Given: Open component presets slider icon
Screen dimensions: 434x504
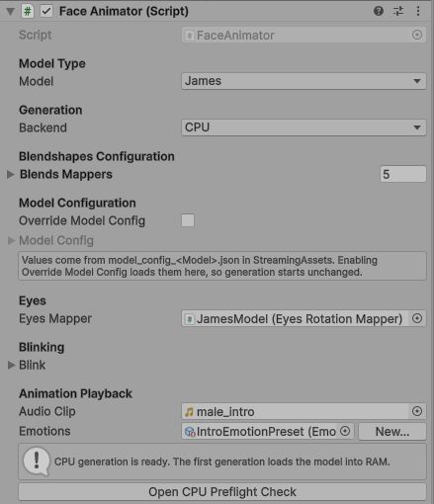Looking at the screenshot, I should (398, 11).
